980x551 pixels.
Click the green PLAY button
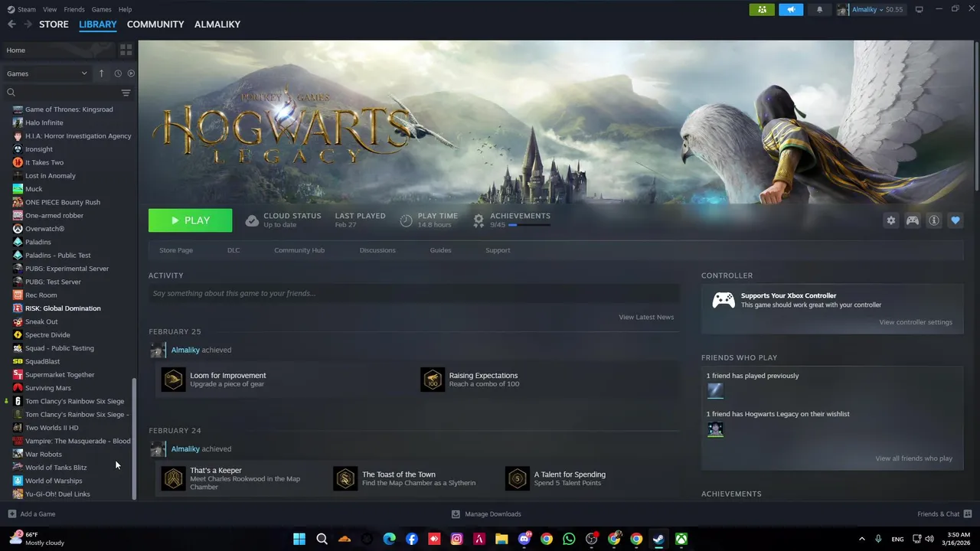(x=190, y=220)
